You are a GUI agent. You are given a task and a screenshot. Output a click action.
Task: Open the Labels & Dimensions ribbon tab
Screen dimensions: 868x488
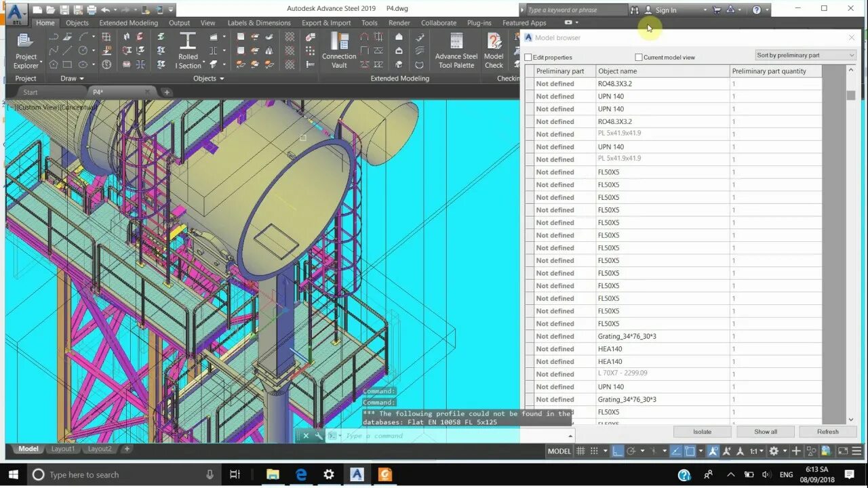coord(259,23)
